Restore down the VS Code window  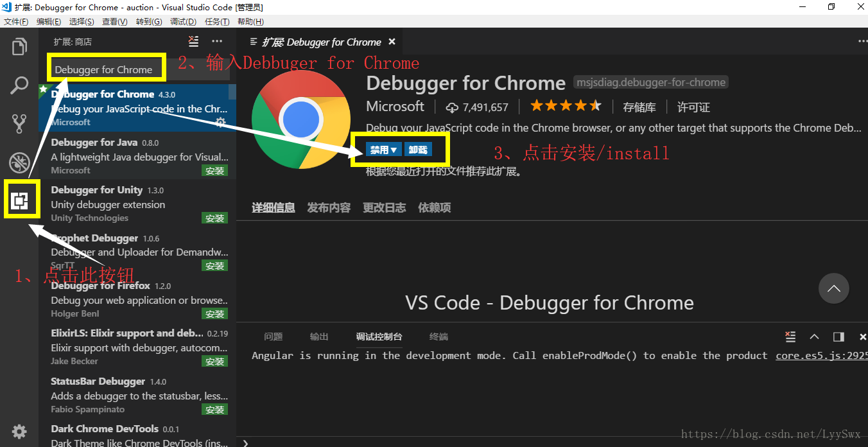click(x=831, y=7)
